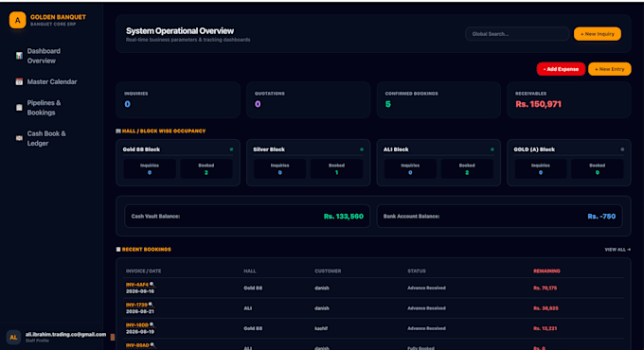This screenshot has height=350, width=644.
Task: Open Dashboard Overview via its chart icon
Action: click(19, 56)
